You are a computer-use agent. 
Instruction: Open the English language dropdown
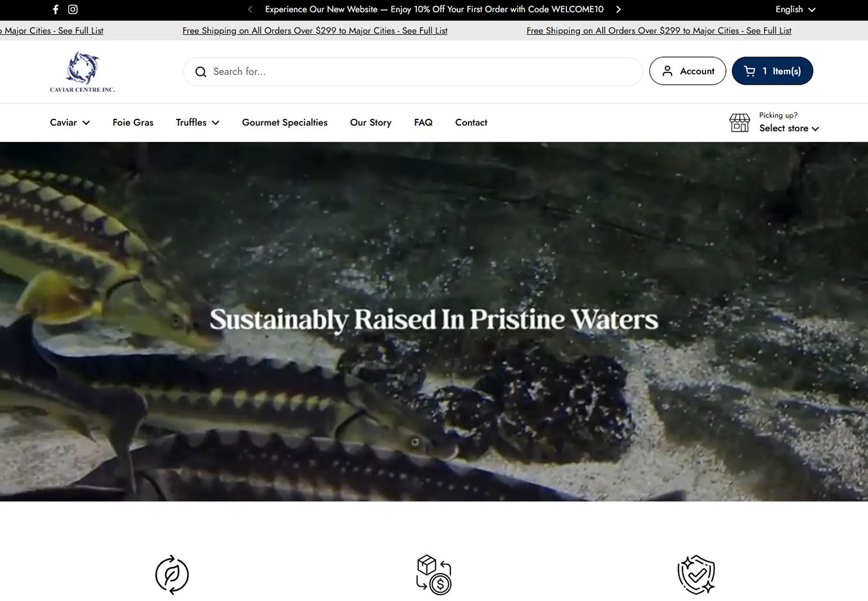click(795, 10)
